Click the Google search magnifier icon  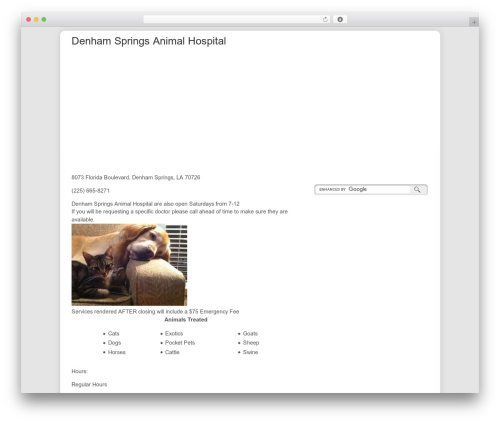(x=417, y=190)
